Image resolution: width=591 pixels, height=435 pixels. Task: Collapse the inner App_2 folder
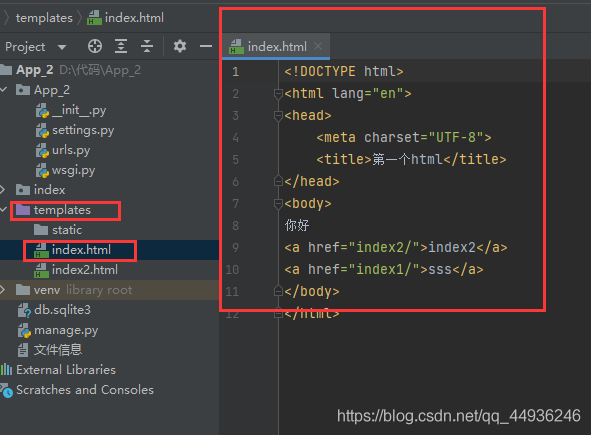point(4,90)
